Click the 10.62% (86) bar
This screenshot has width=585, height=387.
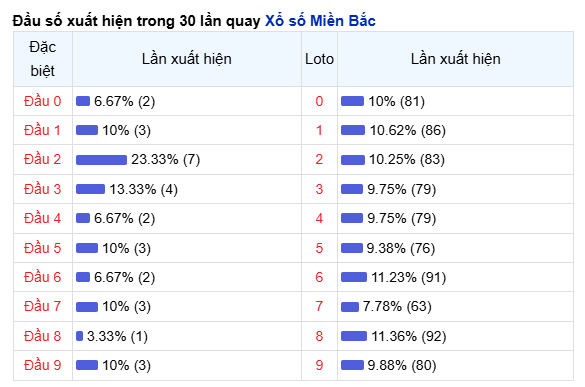click(353, 130)
